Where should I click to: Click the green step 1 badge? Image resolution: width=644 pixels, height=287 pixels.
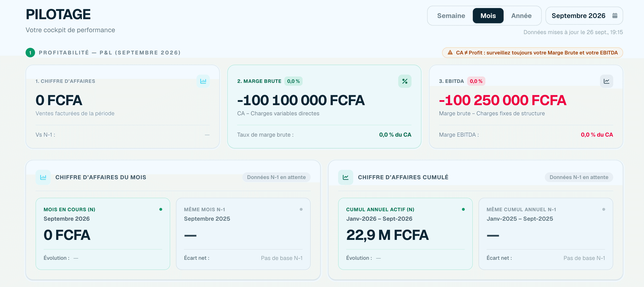coord(30,53)
